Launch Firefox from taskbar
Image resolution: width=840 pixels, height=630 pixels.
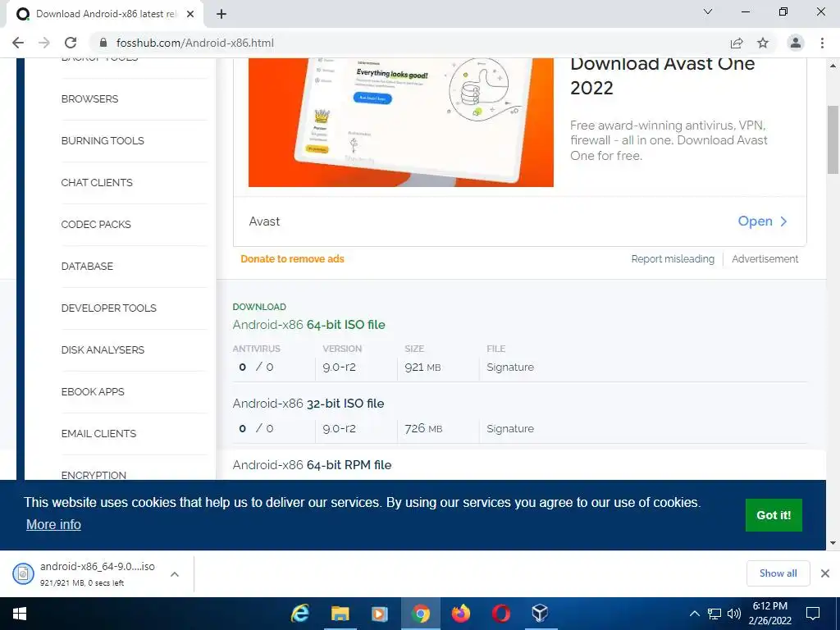(x=461, y=614)
